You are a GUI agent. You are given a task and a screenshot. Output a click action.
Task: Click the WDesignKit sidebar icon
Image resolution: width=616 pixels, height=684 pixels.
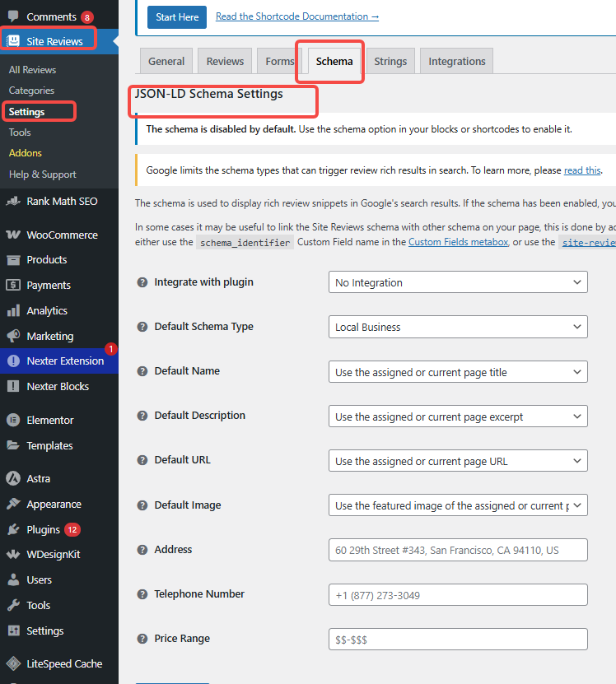coord(13,554)
